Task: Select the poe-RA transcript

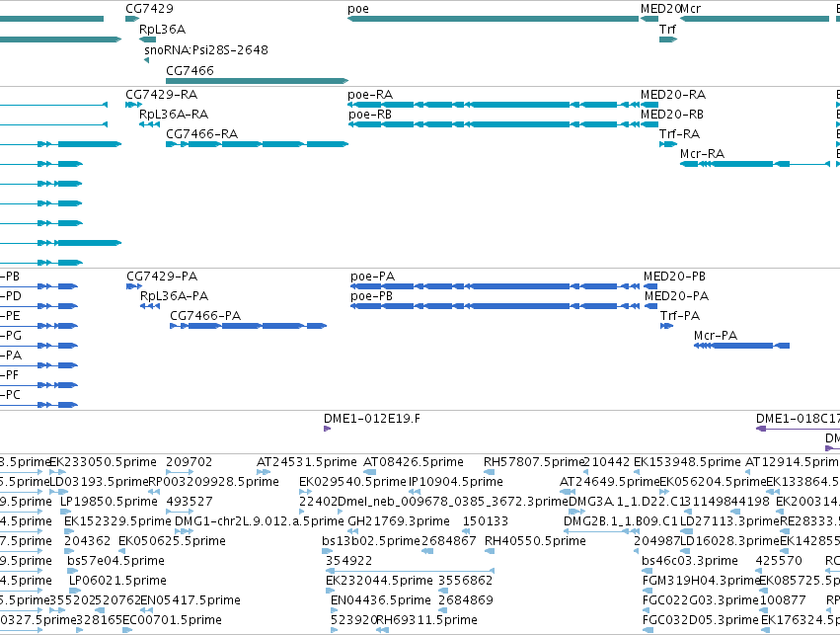Action: [x=494, y=105]
